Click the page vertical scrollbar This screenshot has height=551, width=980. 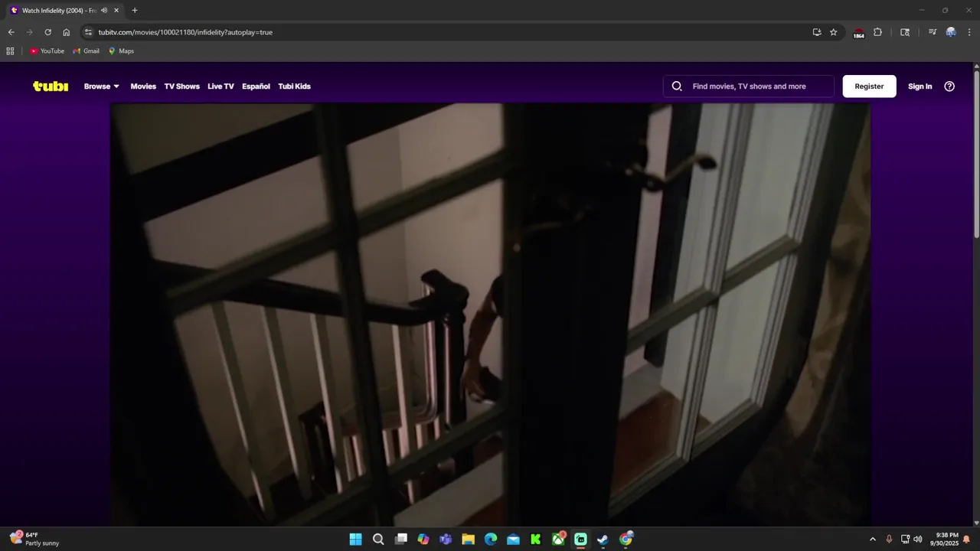tap(976, 153)
